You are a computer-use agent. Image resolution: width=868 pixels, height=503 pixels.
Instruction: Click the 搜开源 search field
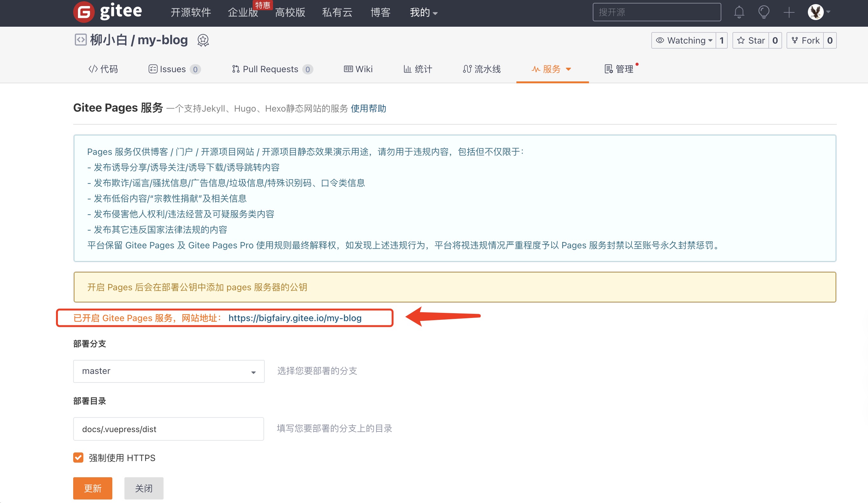(656, 12)
